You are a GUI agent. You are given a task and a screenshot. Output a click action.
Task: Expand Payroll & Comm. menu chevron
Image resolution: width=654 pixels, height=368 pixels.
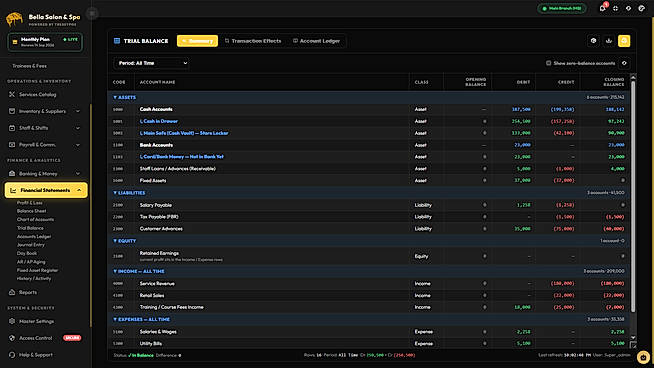(x=78, y=145)
